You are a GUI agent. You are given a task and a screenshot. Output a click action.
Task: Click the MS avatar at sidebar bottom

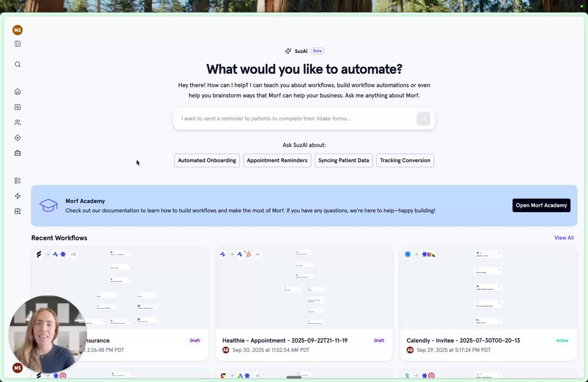17,368
